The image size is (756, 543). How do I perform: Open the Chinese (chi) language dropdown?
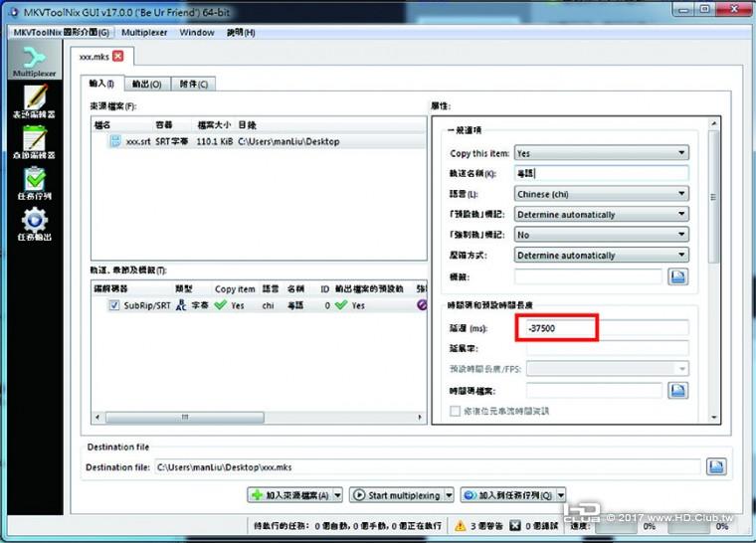(x=601, y=194)
